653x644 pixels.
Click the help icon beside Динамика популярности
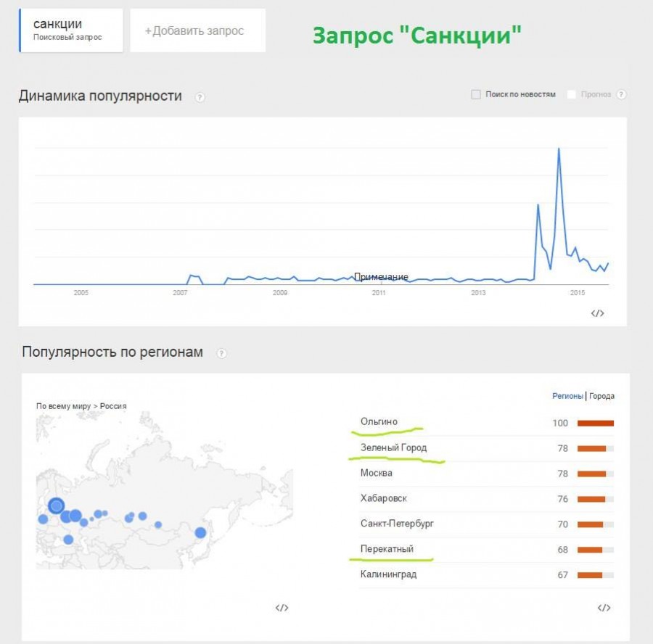coord(200,97)
